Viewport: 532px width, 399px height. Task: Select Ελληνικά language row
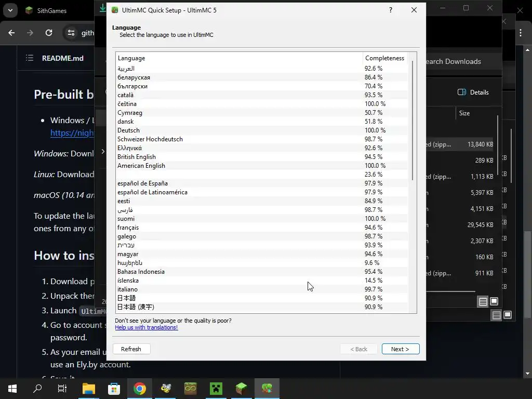pos(262,148)
